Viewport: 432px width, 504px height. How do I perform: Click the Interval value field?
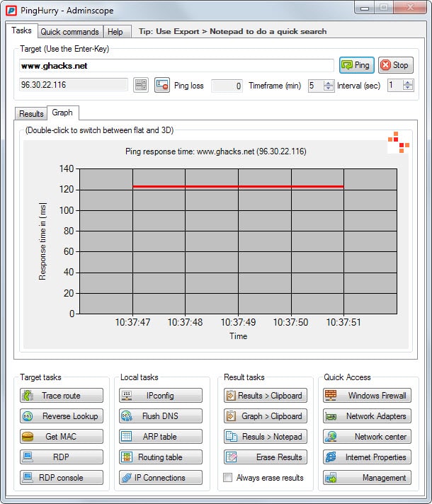click(x=395, y=86)
